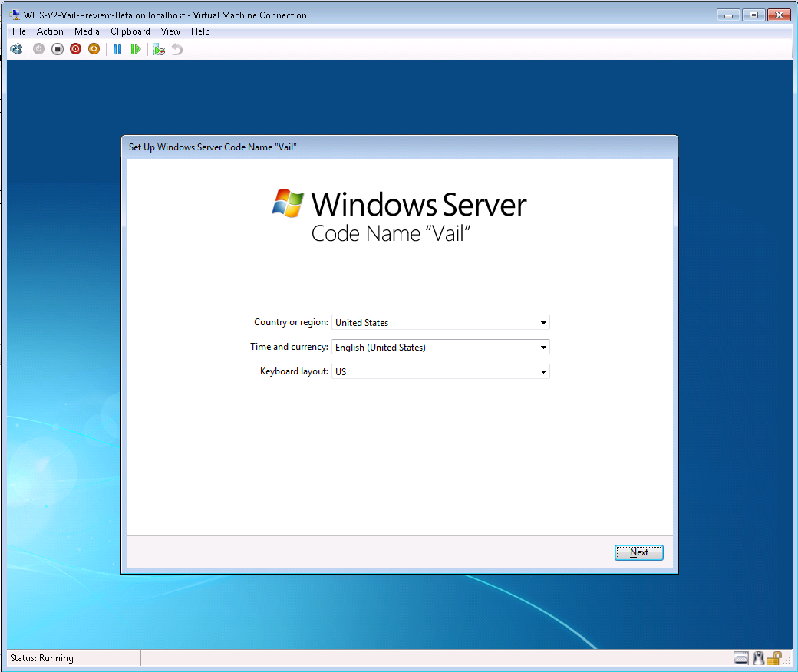Click the mouse icon in status bar

point(758,658)
